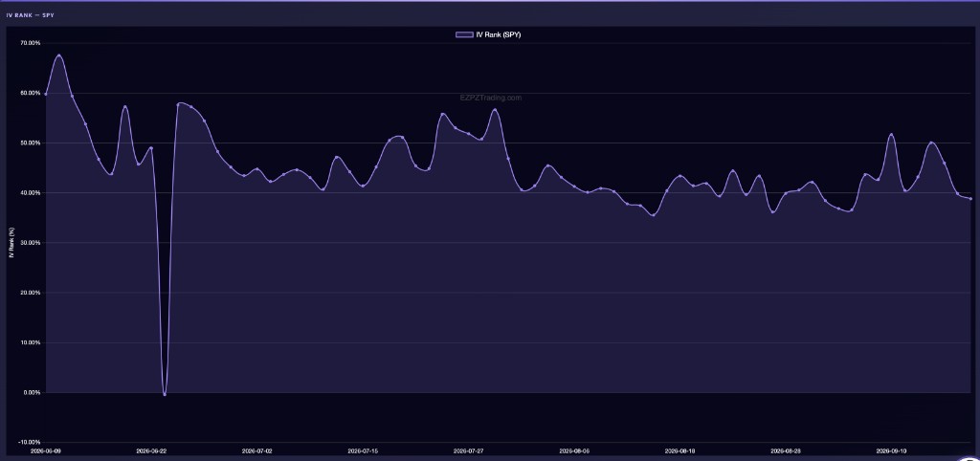This screenshot has height=461, width=980.
Task: Click the 2026-07-15 x-axis date label
Action: click(x=363, y=450)
